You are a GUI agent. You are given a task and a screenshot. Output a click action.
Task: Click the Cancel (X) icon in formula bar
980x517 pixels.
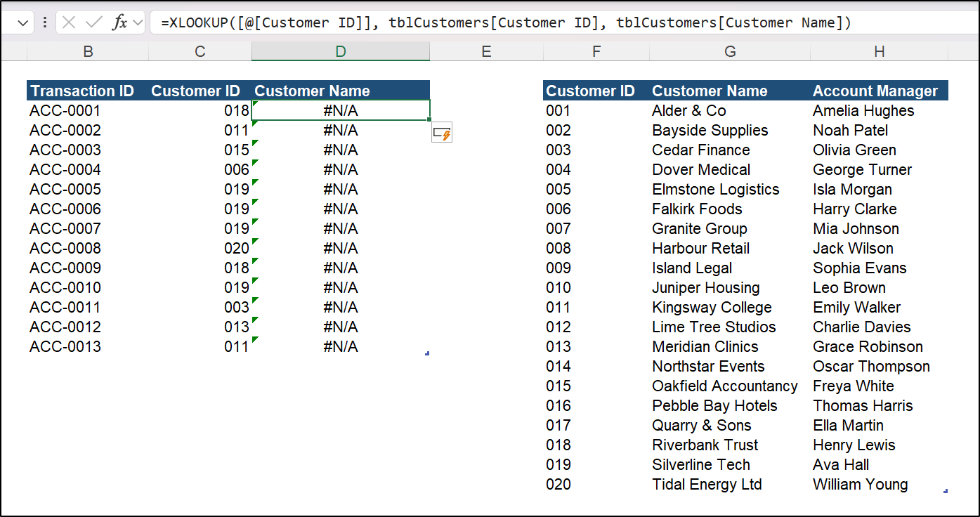(69, 22)
